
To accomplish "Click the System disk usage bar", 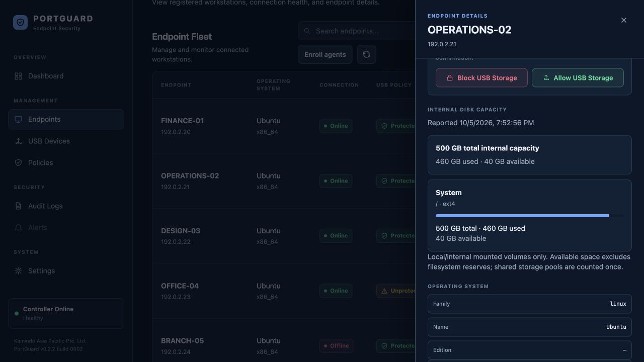I will pos(529,216).
